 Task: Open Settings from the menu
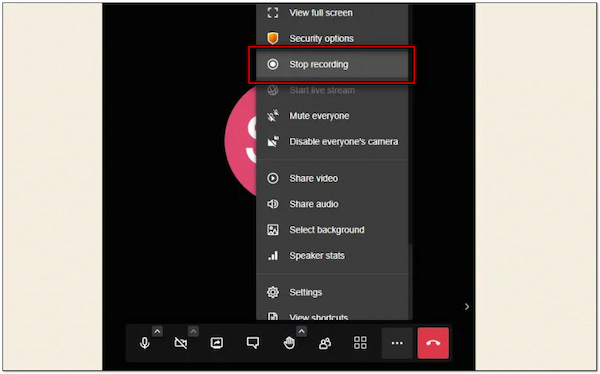click(332, 292)
